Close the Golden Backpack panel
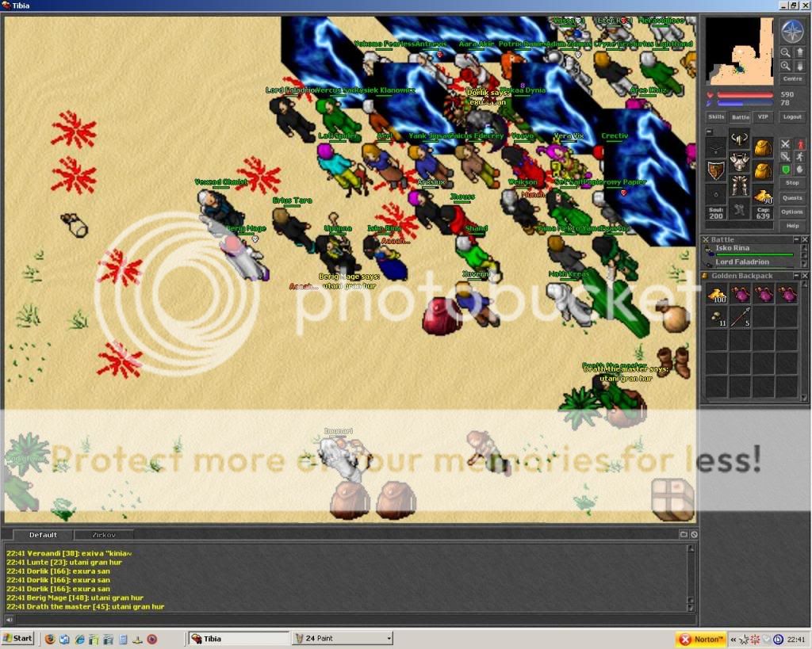Screen dimensions: 812x649 804,276
